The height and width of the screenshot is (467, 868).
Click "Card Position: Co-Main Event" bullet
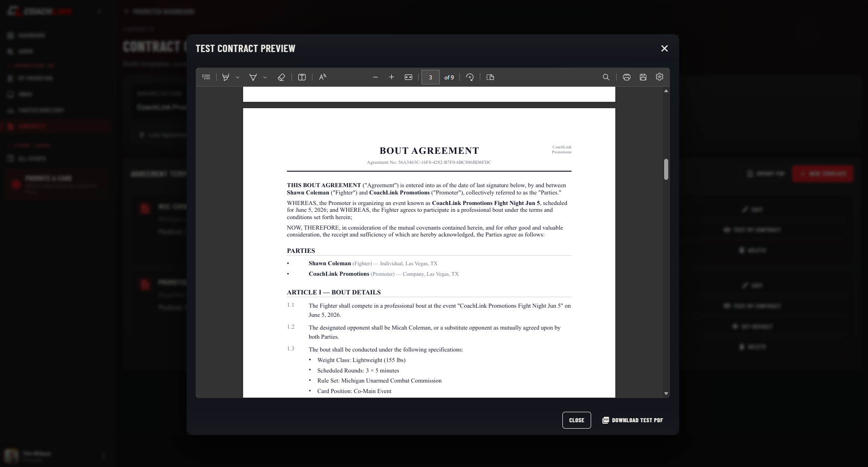tap(354, 391)
